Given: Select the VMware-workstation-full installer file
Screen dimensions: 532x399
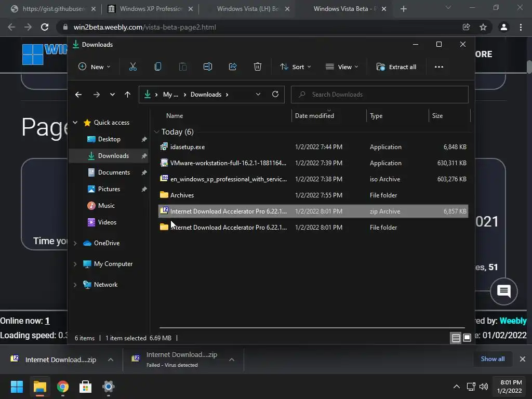Looking at the screenshot, I should 313,163.
